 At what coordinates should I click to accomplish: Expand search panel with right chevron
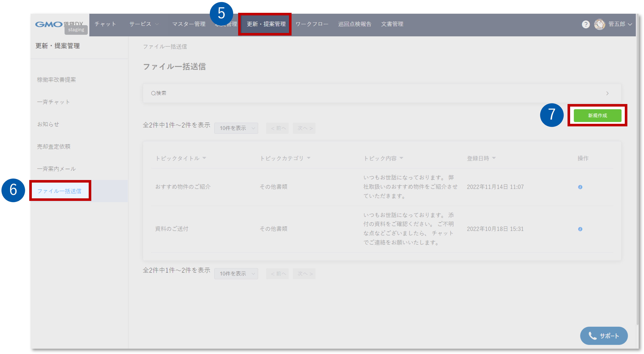pos(607,93)
